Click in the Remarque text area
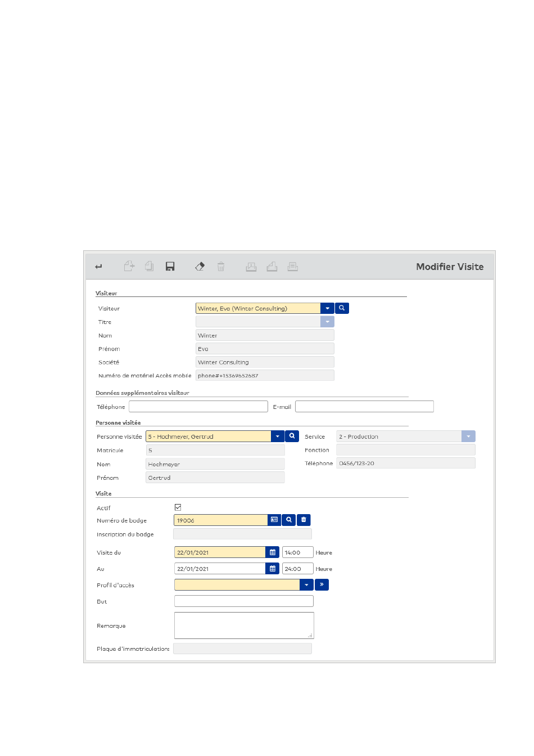Screen dimensions: 534x756 [x=244, y=625]
